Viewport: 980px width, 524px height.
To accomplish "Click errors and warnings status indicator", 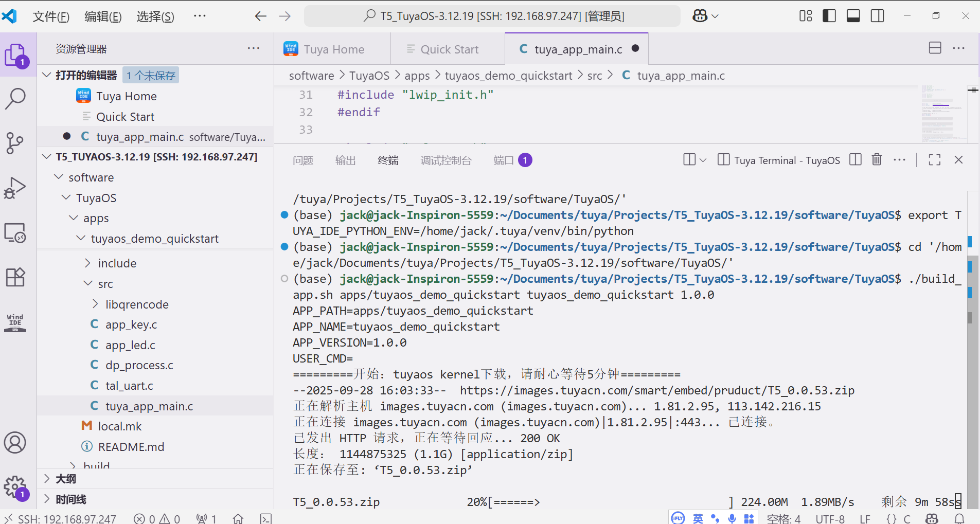I will pyautogui.click(x=156, y=518).
